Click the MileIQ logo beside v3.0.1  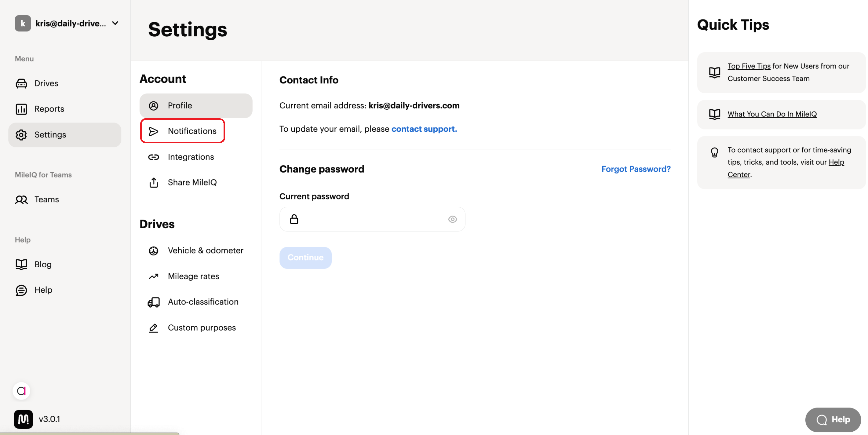pos(23,419)
